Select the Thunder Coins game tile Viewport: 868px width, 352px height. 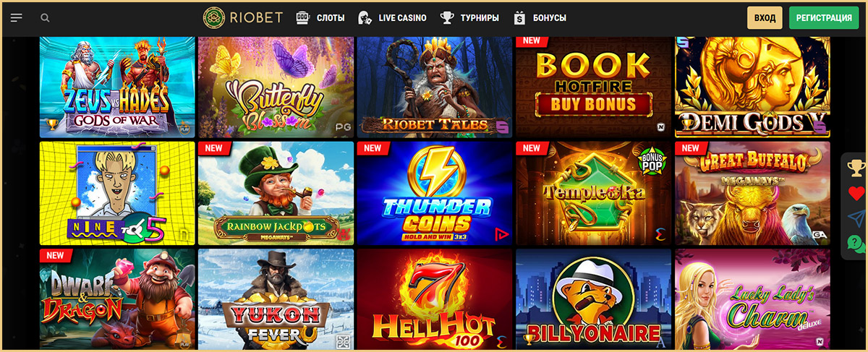pyautogui.click(x=435, y=193)
